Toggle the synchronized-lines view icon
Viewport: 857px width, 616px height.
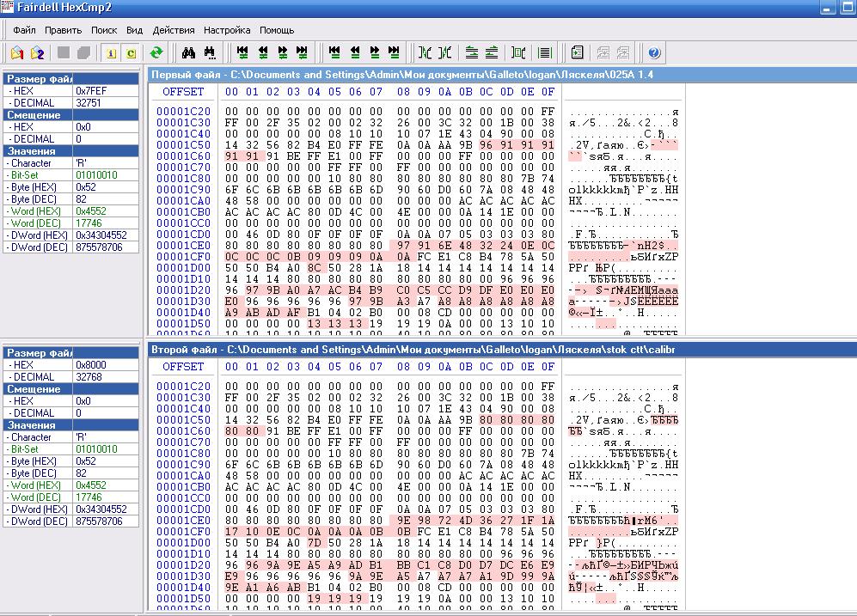pyautogui.click(x=544, y=53)
